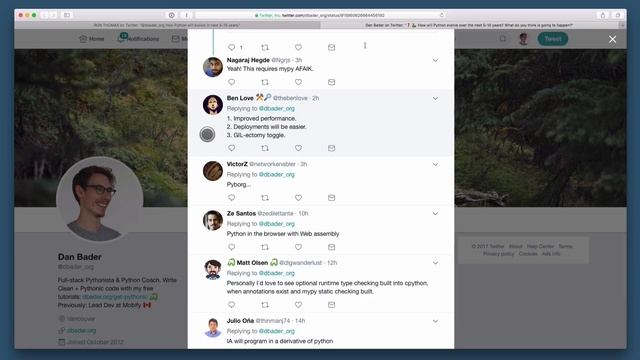Message the top tweet with 1 reply

pyautogui.click(x=331, y=47)
